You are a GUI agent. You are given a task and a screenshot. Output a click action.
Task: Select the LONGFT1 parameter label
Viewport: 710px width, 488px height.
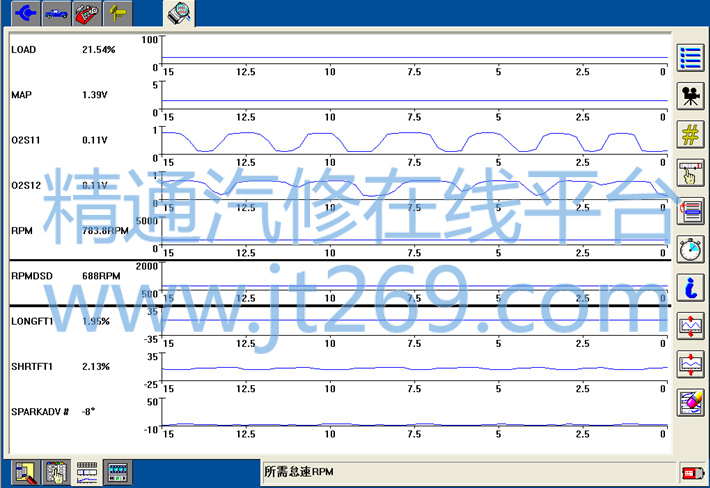pyautogui.click(x=32, y=321)
